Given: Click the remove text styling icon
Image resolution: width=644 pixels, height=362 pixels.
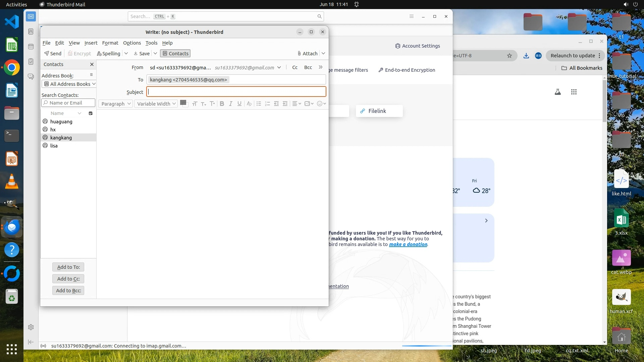Looking at the screenshot, I should (x=249, y=104).
